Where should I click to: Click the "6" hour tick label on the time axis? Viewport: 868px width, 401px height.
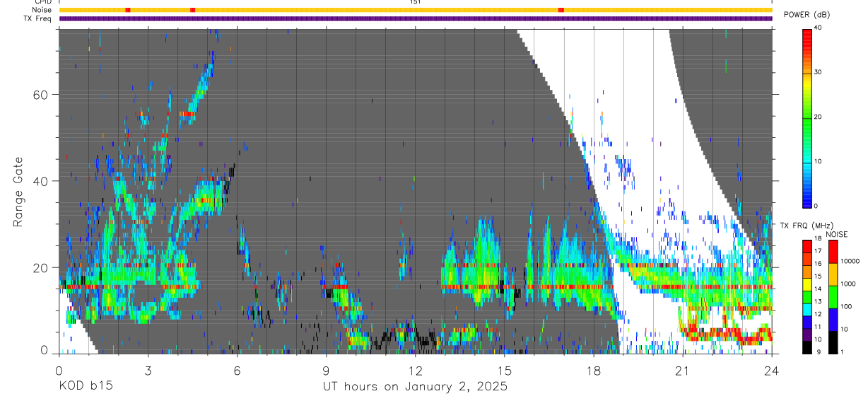click(x=237, y=370)
